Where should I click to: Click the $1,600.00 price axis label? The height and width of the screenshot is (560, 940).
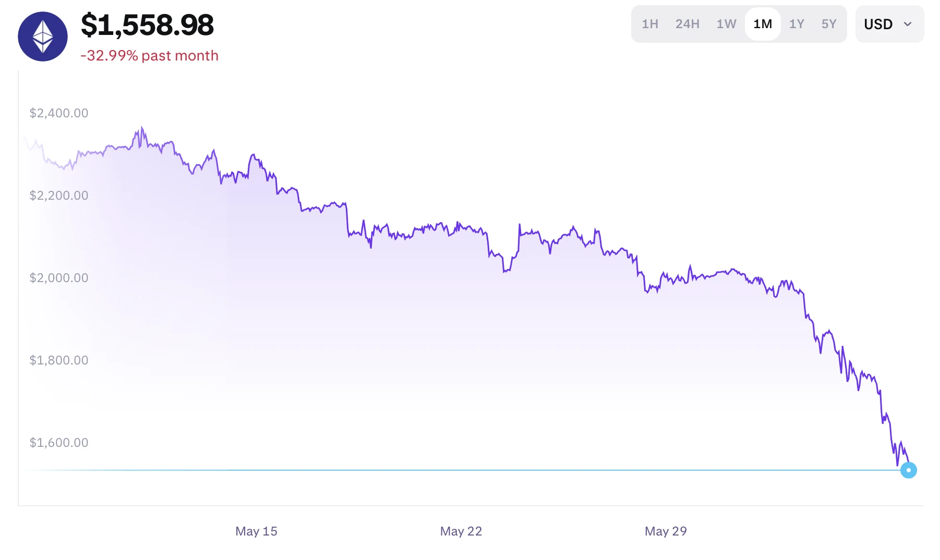[59, 442]
